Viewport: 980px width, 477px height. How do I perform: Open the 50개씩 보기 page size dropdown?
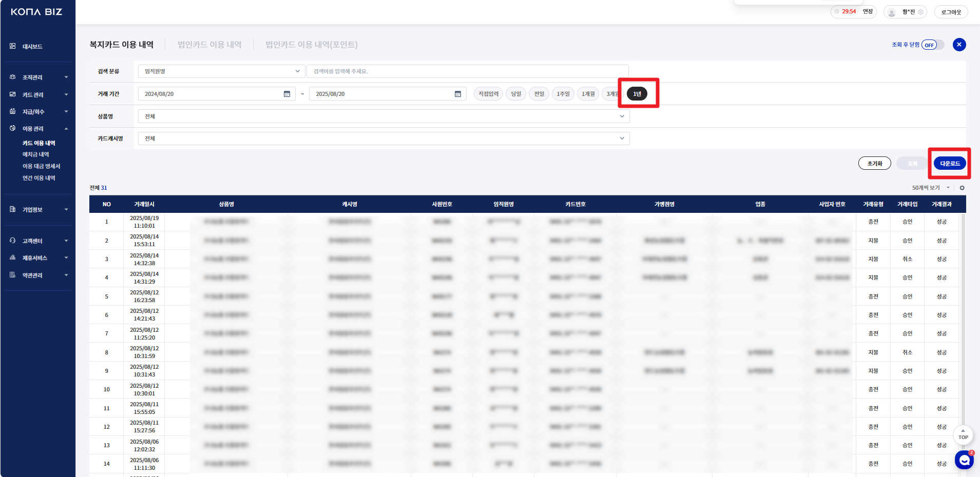click(x=931, y=188)
